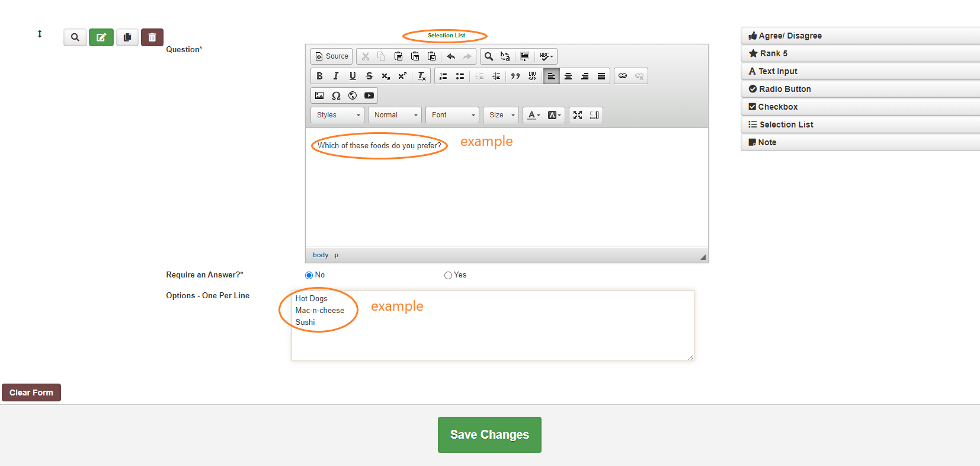This screenshot has height=466, width=980.
Task: Click the red trash delete question icon
Action: [x=152, y=37]
